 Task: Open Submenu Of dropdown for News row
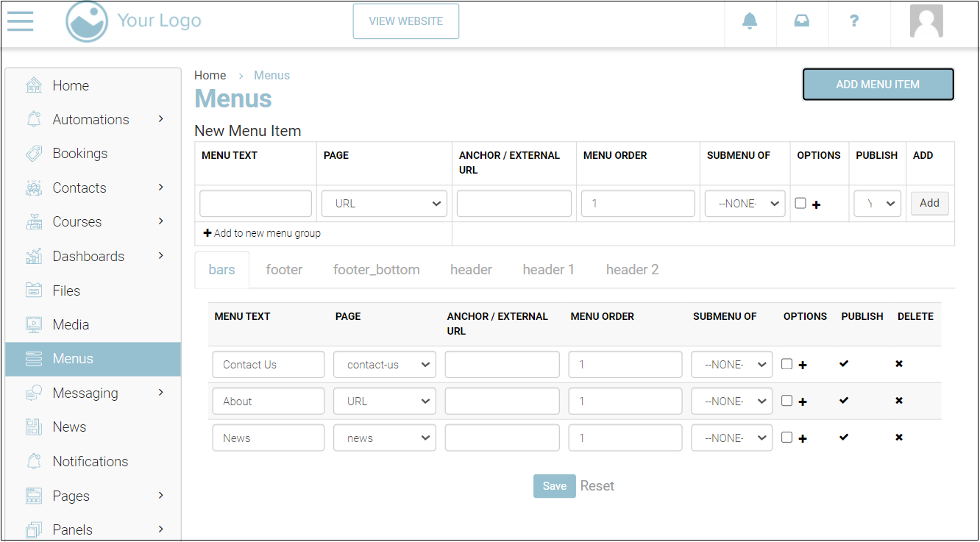(731, 438)
